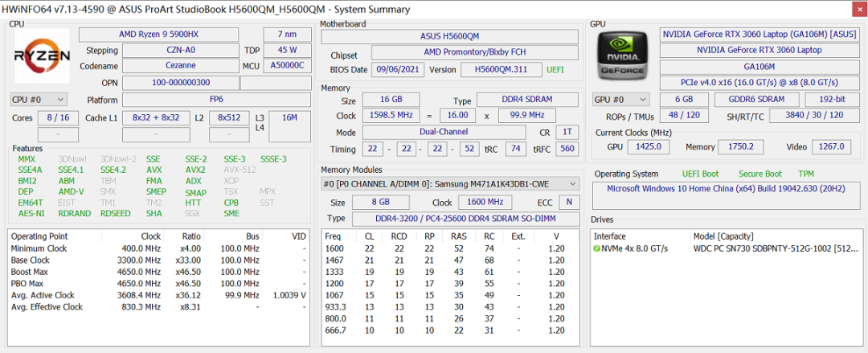The width and height of the screenshot is (868, 353).
Task: Click the 8 / 16 cores value
Action: pyautogui.click(x=58, y=118)
